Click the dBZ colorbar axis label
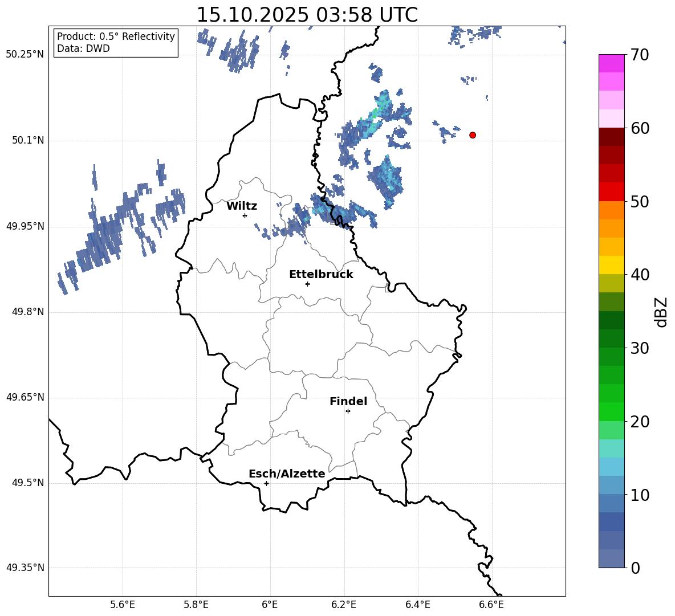 [661, 312]
